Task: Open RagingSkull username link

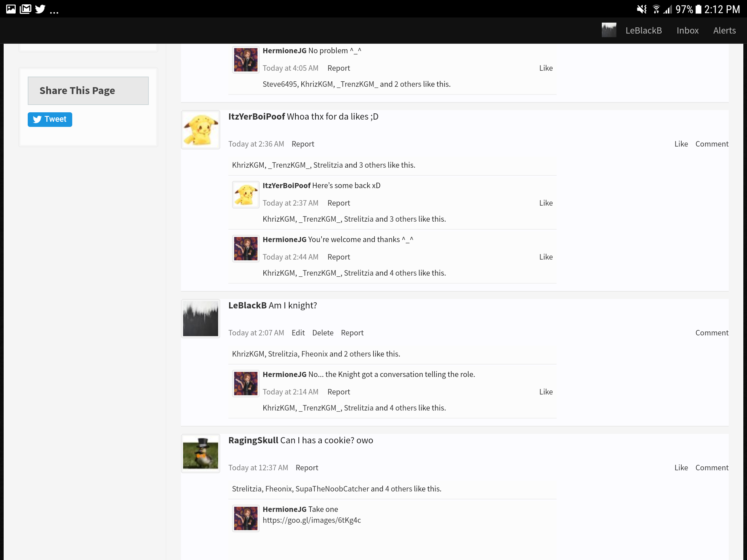Action: 253,440
